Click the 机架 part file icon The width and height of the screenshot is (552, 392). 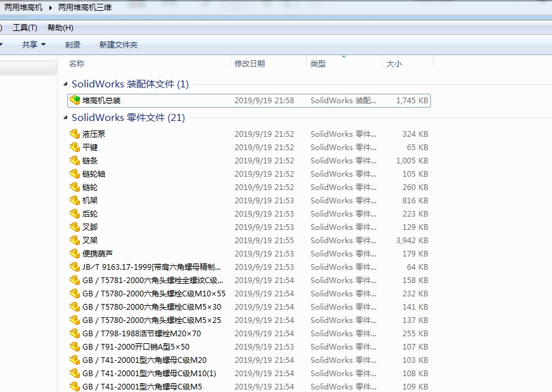coord(75,201)
